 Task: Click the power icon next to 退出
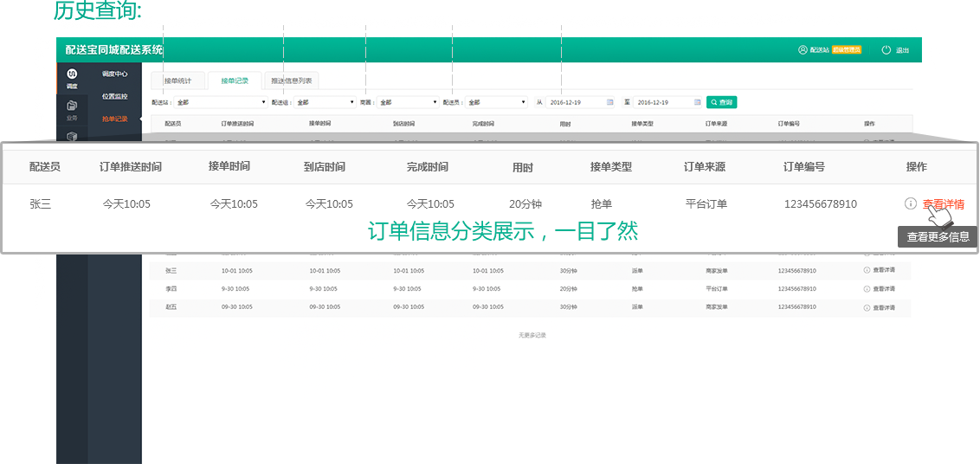pos(886,50)
